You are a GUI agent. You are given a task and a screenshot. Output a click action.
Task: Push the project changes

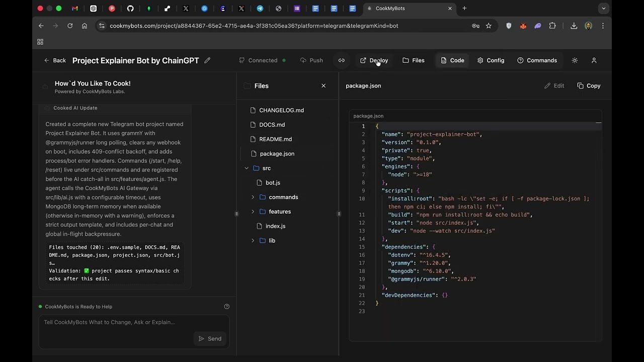(311, 60)
